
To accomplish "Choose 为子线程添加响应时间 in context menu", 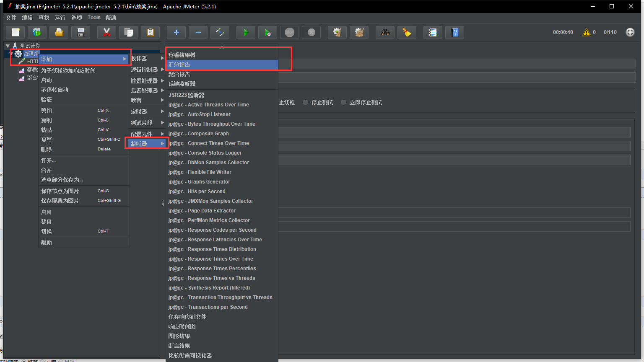I will tap(84, 70).
